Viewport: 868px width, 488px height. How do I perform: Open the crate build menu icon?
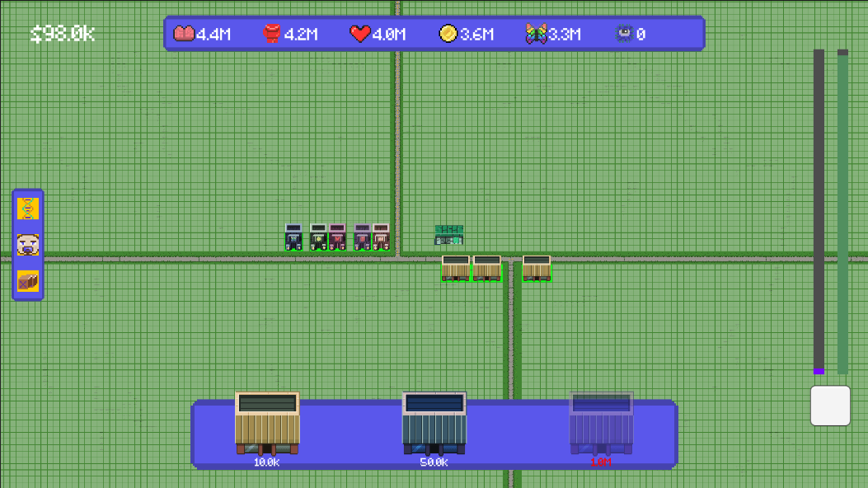click(28, 281)
